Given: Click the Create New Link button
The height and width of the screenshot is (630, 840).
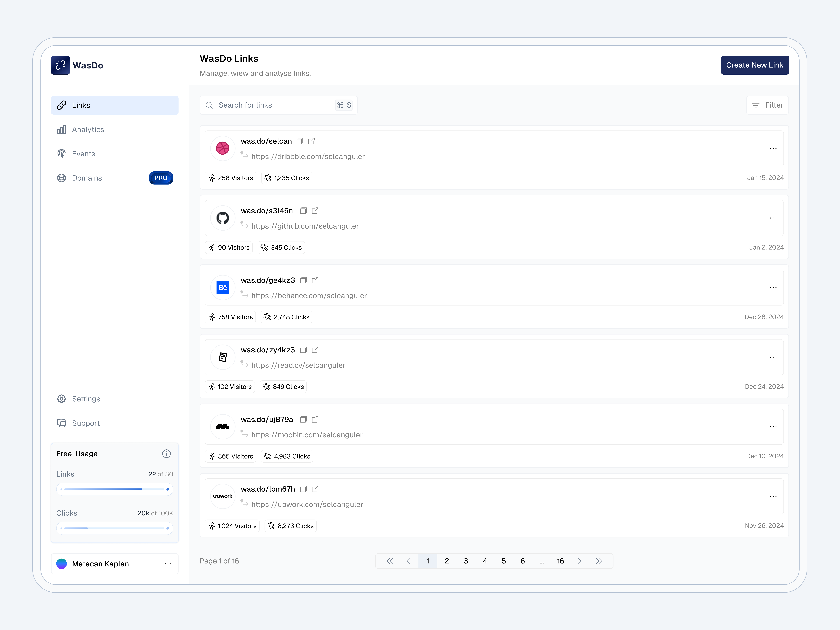Looking at the screenshot, I should pyautogui.click(x=755, y=65).
